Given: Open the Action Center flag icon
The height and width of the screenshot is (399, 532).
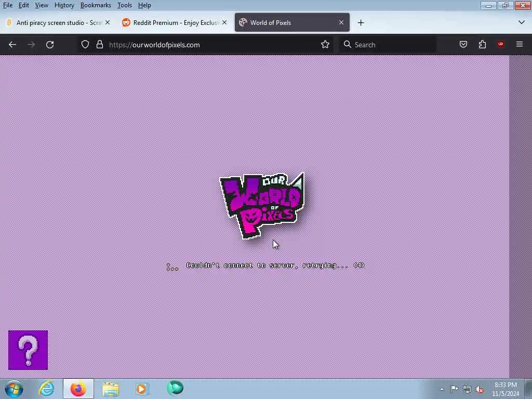Looking at the screenshot, I should 454,389.
